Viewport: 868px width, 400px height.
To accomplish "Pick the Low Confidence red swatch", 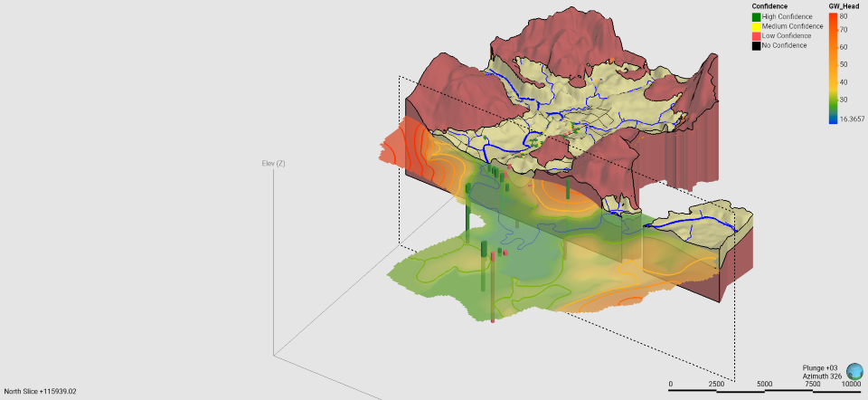I will click(x=756, y=35).
